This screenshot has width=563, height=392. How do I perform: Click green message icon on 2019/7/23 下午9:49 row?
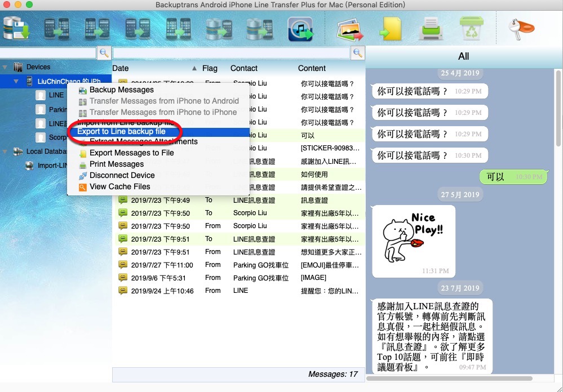point(123,200)
